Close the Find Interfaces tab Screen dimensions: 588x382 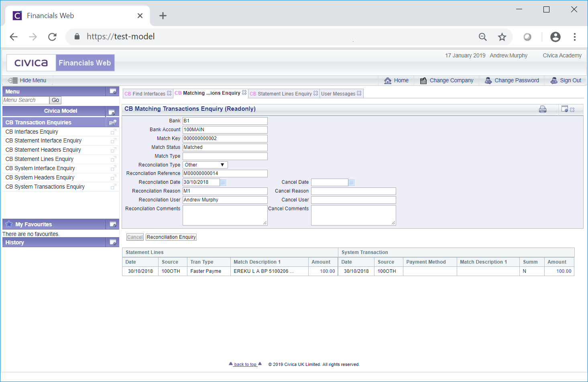[169, 93]
